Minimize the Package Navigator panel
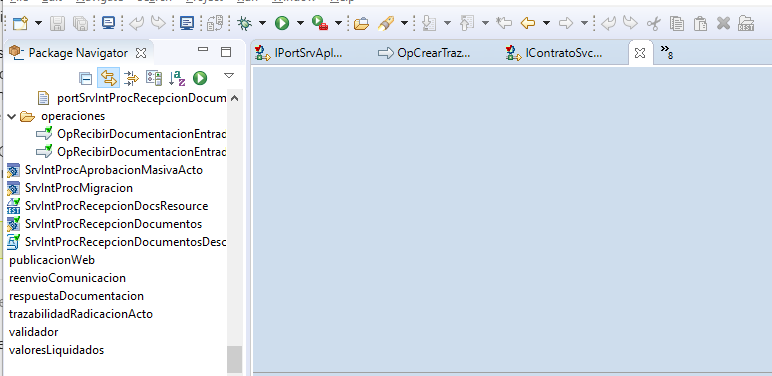The width and height of the screenshot is (772, 376). [x=203, y=49]
